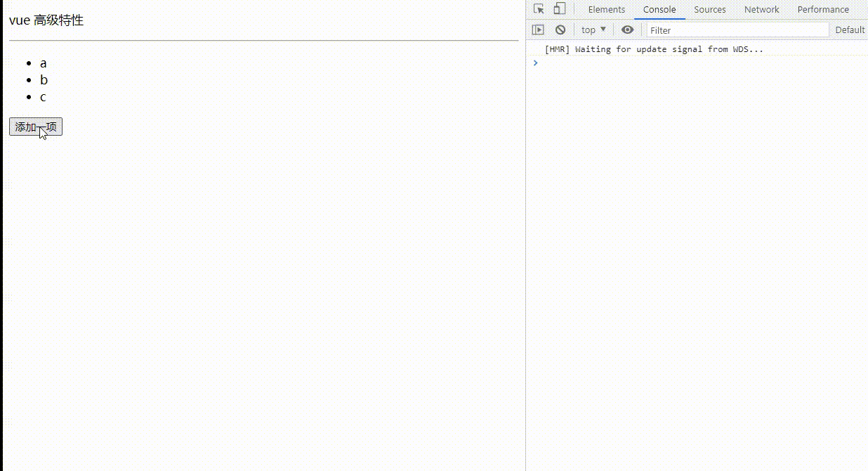Open the top context dropdown
The width and height of the screenshot is (868, 471).
593,30
